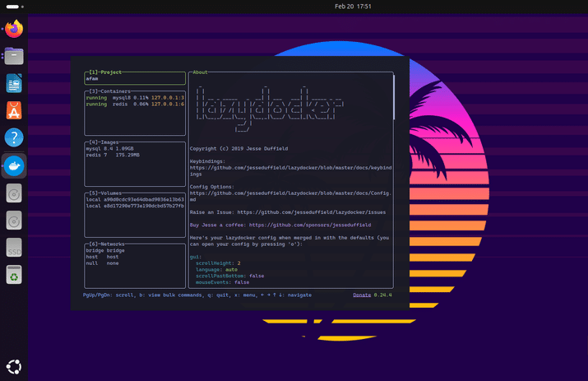
Task: Select the host network row
Action: pyautogui.click(x=135, y=257)
